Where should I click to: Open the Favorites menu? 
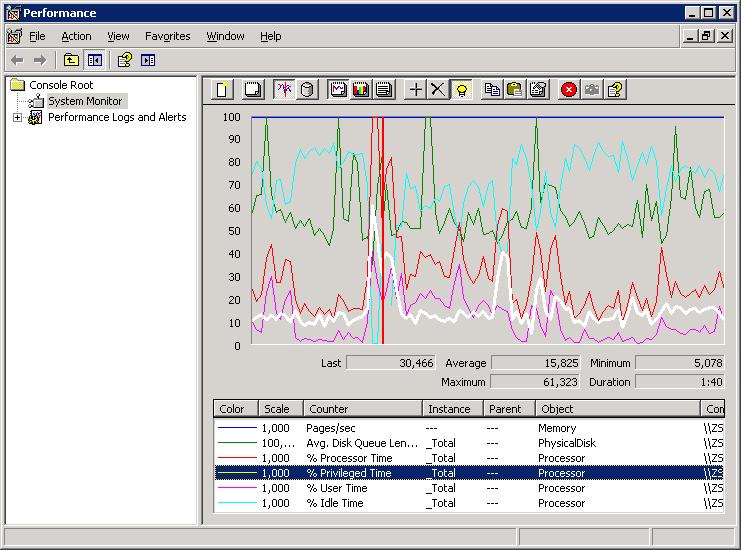point(167,36)
